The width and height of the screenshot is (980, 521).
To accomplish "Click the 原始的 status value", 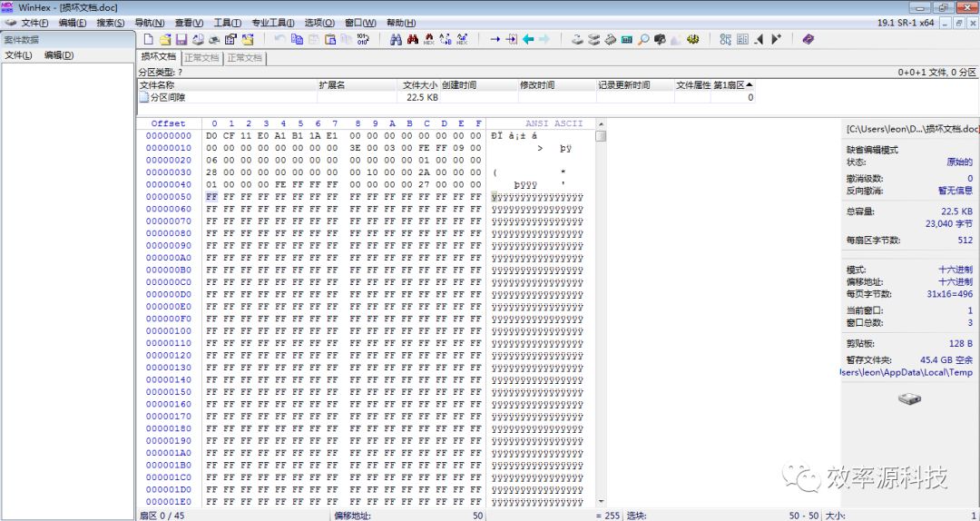I will pyautogui.click(x=959, y=162).
